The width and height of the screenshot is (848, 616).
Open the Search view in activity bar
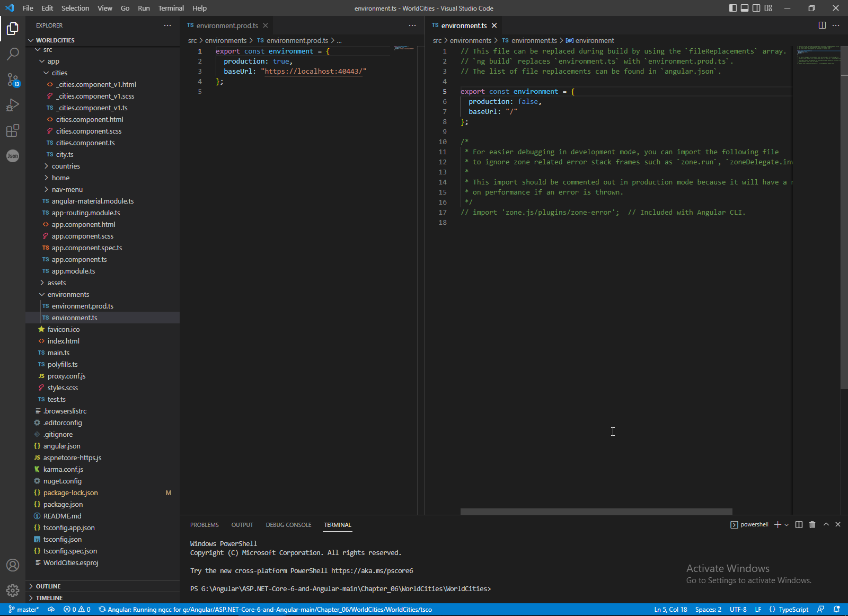pyautogui.click(x=13, y=54)
